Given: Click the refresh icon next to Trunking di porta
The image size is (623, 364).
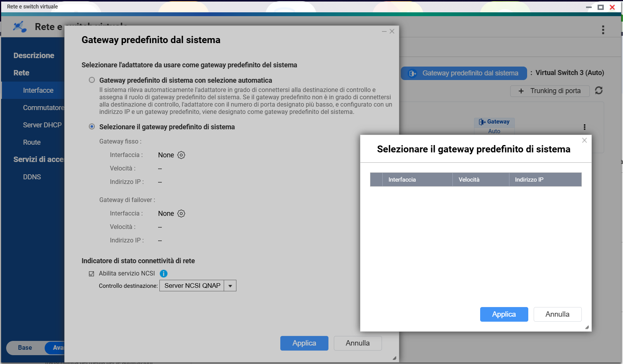Looking at the screenshot, I should pos(599,90).
